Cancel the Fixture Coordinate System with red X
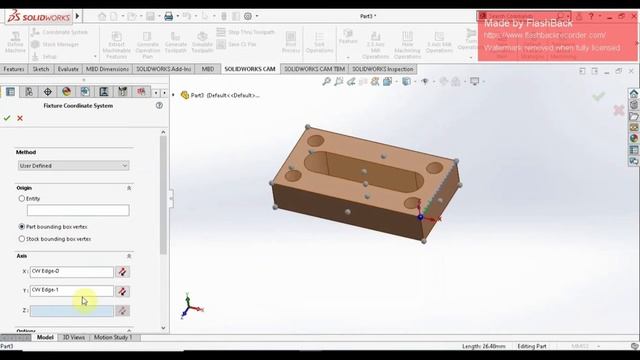Image resolution: width=640 pixels, height=360 pixels. click(x=20, y=118)
